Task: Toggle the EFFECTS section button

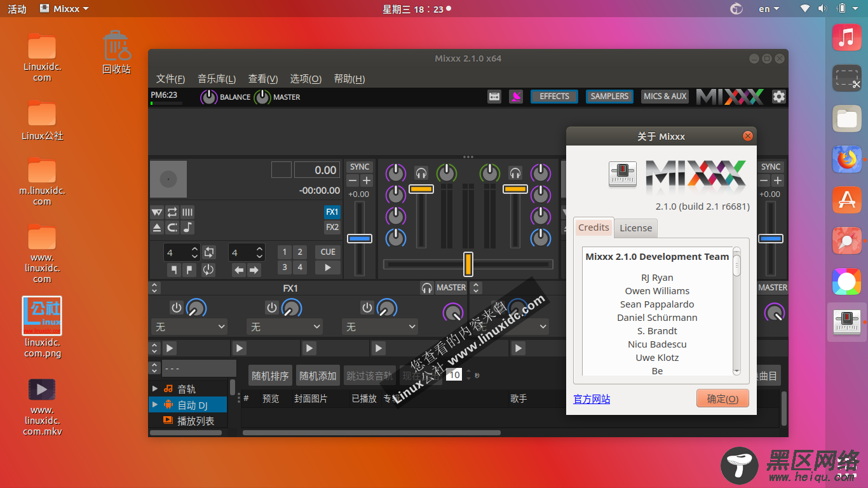Action: tap(554, 97)
